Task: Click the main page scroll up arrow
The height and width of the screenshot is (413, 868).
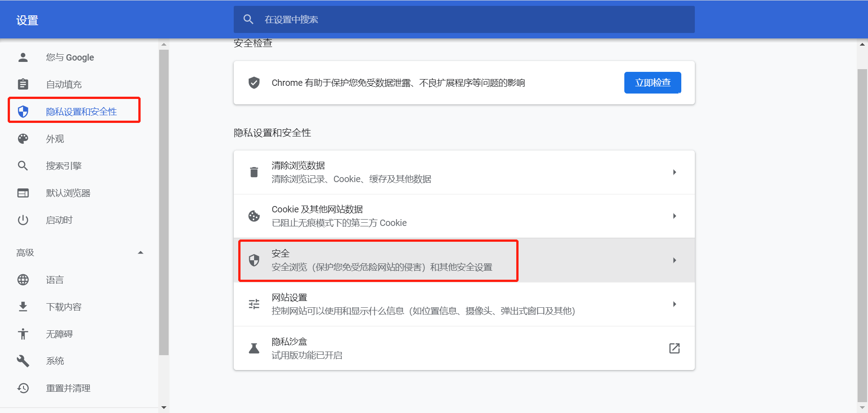Action: click(862, 44)
